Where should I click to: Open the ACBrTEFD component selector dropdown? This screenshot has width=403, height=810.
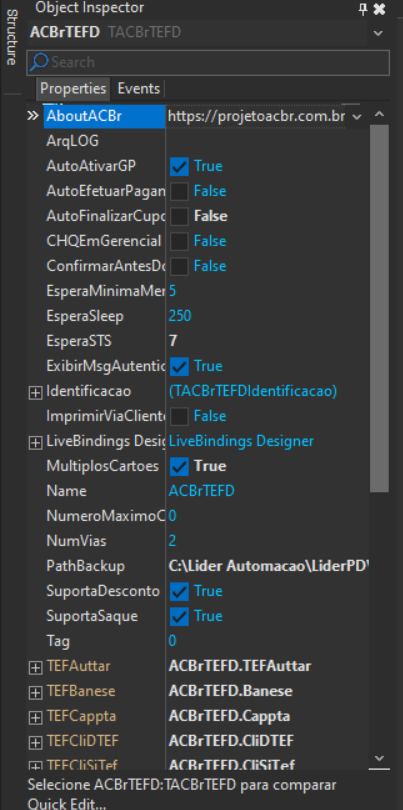[x=378, y=33]
